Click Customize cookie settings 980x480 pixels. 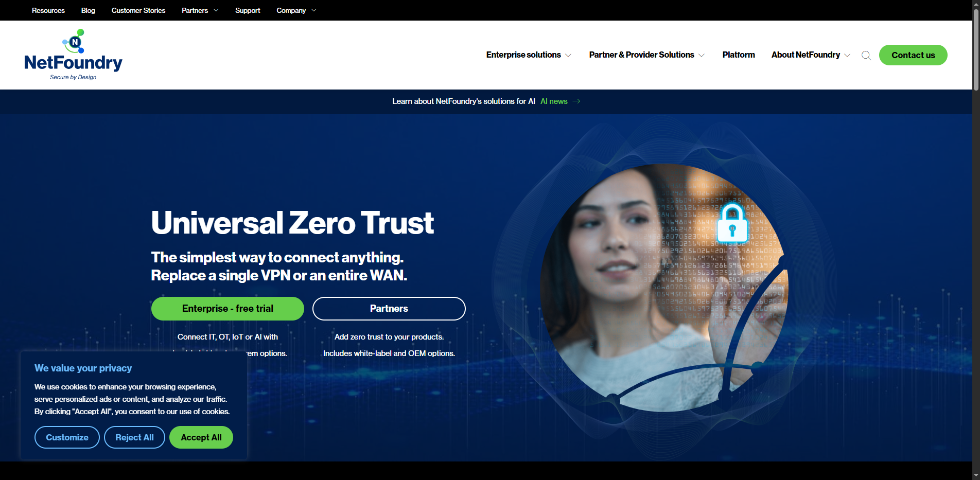[x=67, y=437]
